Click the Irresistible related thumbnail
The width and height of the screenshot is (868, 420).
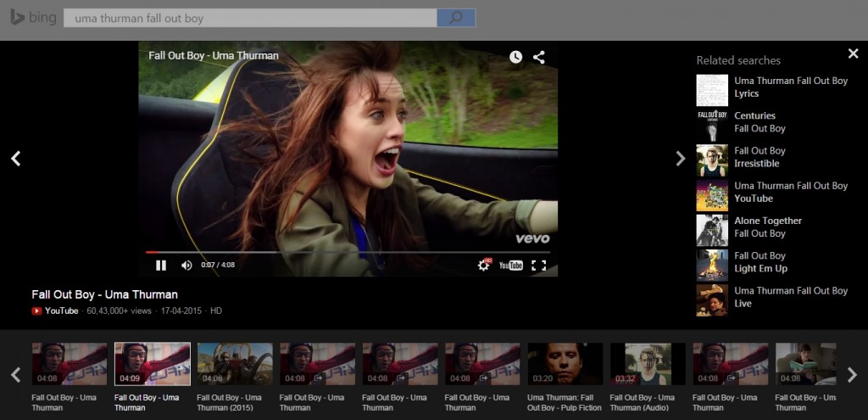pos(712,160)
